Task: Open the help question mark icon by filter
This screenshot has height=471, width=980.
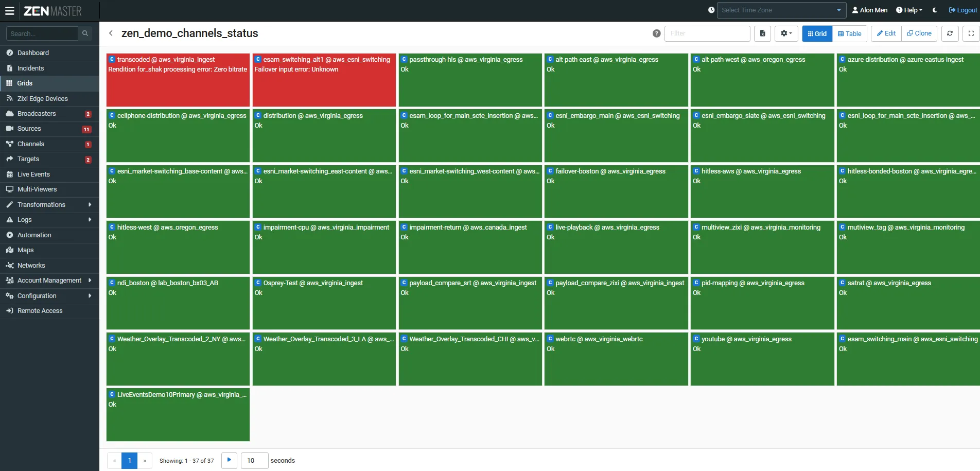Action: 656,33
